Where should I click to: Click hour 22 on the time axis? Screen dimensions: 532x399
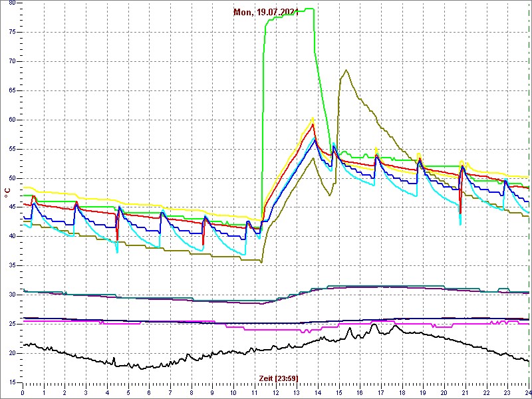[486, 392]
